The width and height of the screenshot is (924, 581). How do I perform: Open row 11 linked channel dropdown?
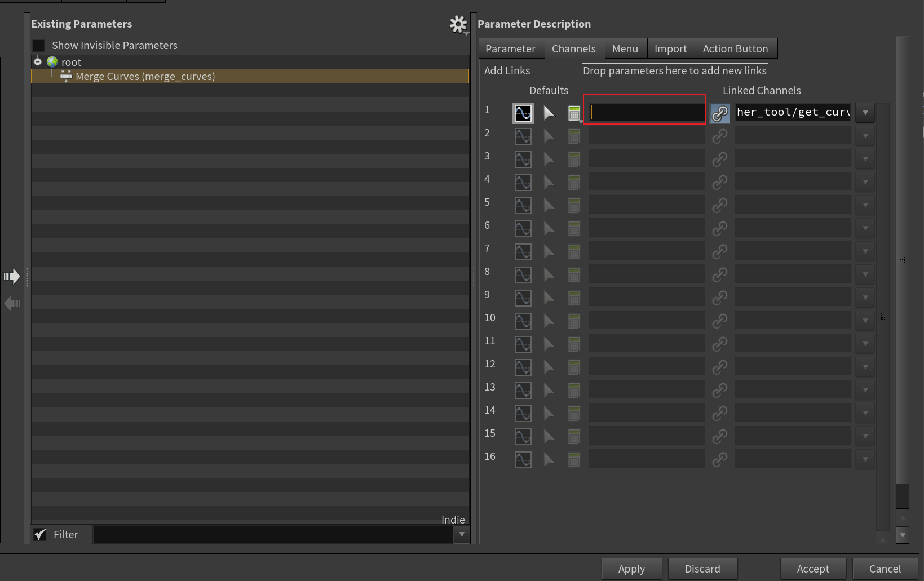(865, 344)
